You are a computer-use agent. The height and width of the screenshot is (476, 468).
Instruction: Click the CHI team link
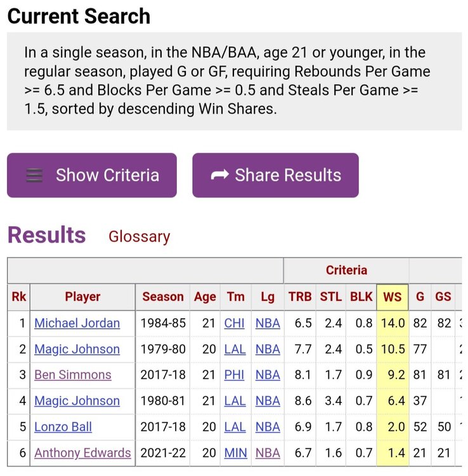pos(234,323)
